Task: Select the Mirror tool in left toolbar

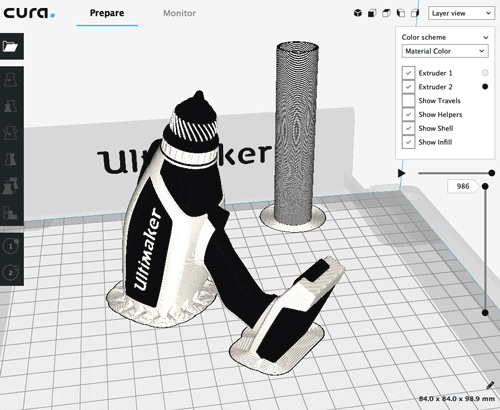Action: [11, 159]
